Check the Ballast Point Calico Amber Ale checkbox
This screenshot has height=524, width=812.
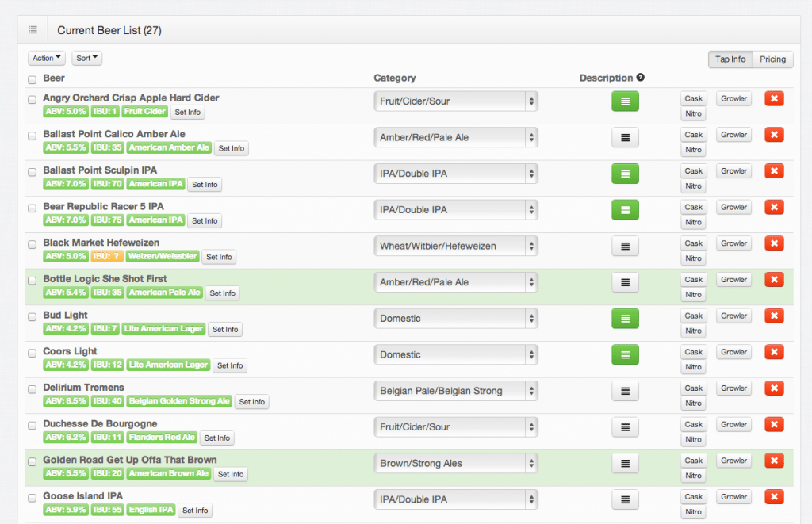32,136
